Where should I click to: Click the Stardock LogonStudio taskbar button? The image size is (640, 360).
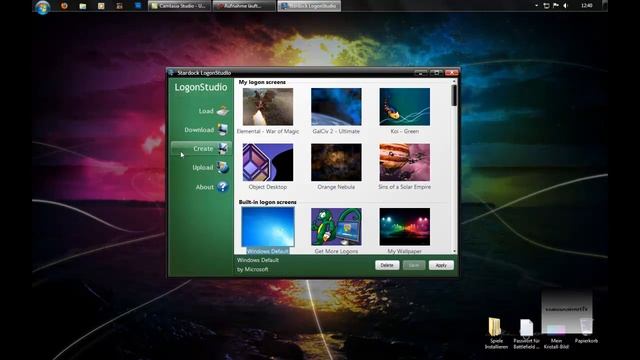coord(309,6)
